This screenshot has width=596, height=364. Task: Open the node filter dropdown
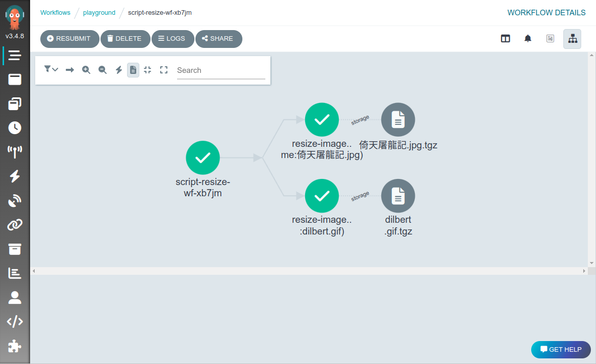tap(51, 69)
